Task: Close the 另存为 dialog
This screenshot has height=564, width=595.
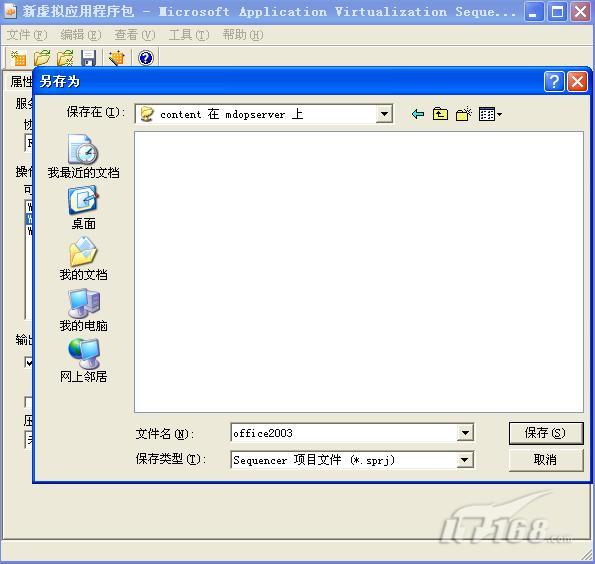Action: coord(577,82)
